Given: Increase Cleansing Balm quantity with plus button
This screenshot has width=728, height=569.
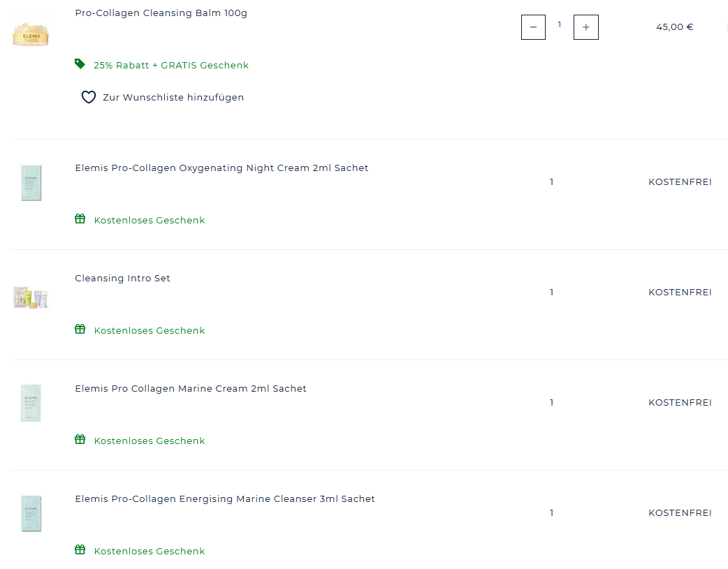Looking at the screenshot, I should [585, 27].
